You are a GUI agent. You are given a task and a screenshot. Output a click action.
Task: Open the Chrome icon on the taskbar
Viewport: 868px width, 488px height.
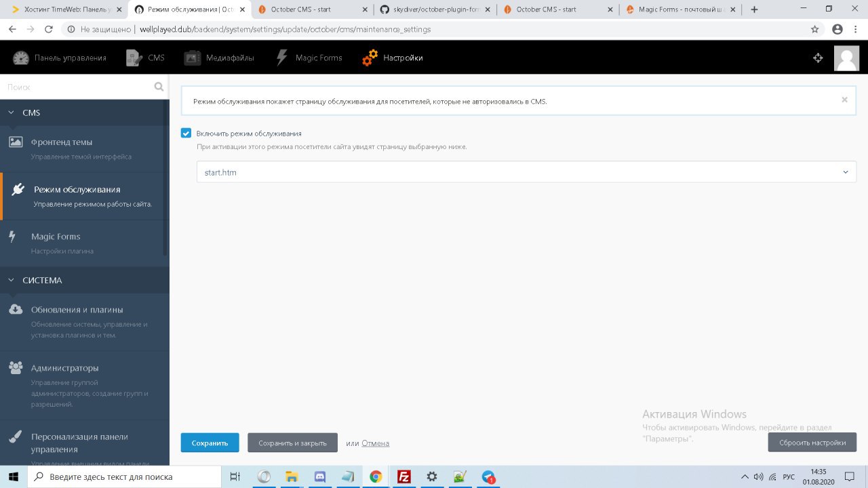pyautogui.click(x=376, y=476)
